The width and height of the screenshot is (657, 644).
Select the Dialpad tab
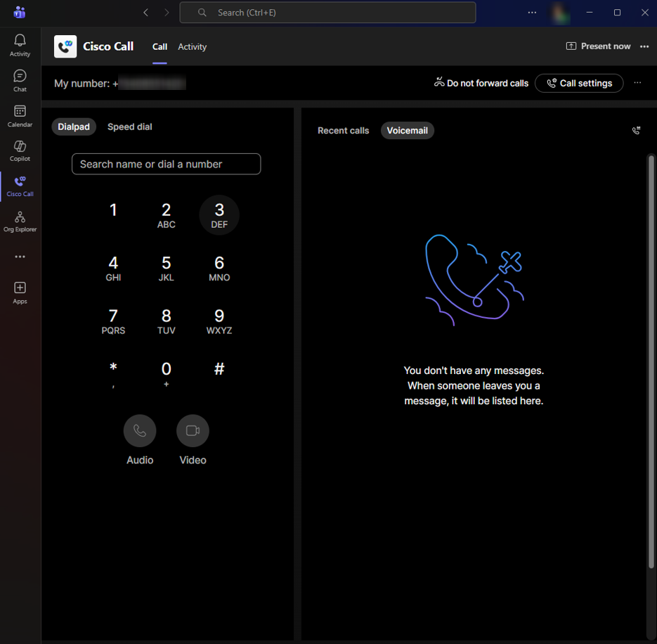point(74,127)
